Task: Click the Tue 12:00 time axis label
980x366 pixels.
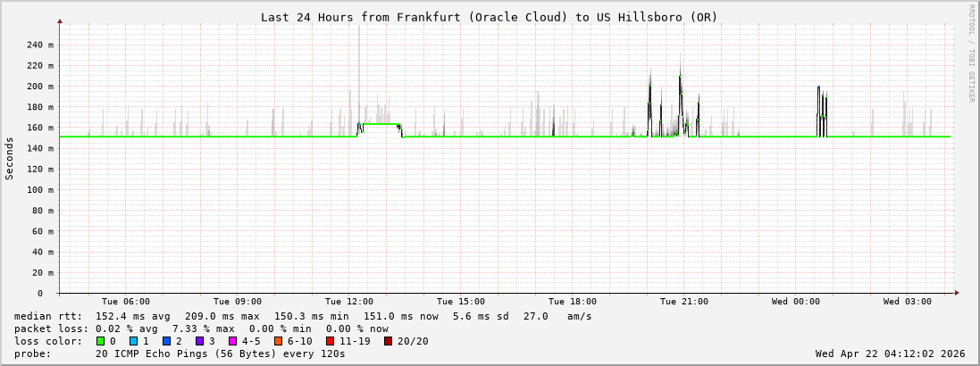Action: pos(349,302)
